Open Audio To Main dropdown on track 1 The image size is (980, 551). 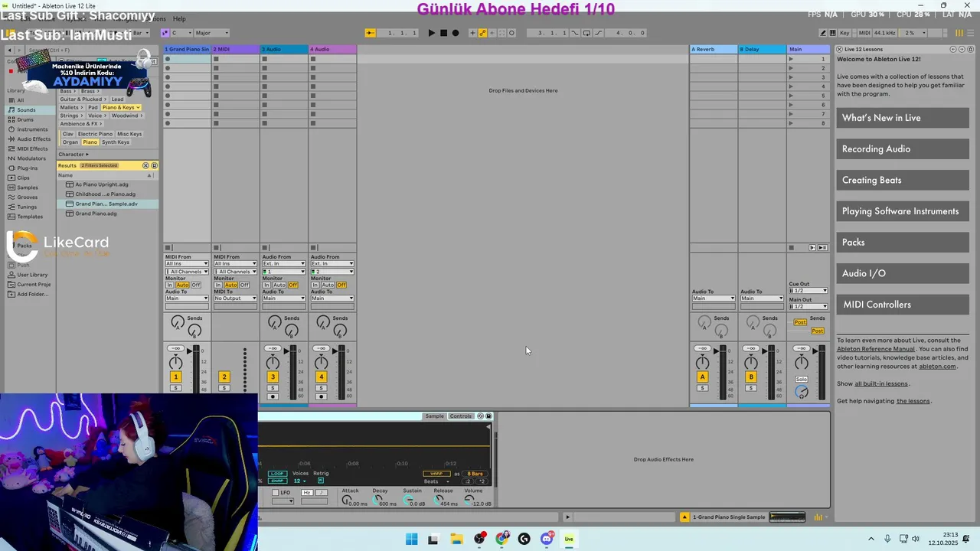(x=187, y=298)
